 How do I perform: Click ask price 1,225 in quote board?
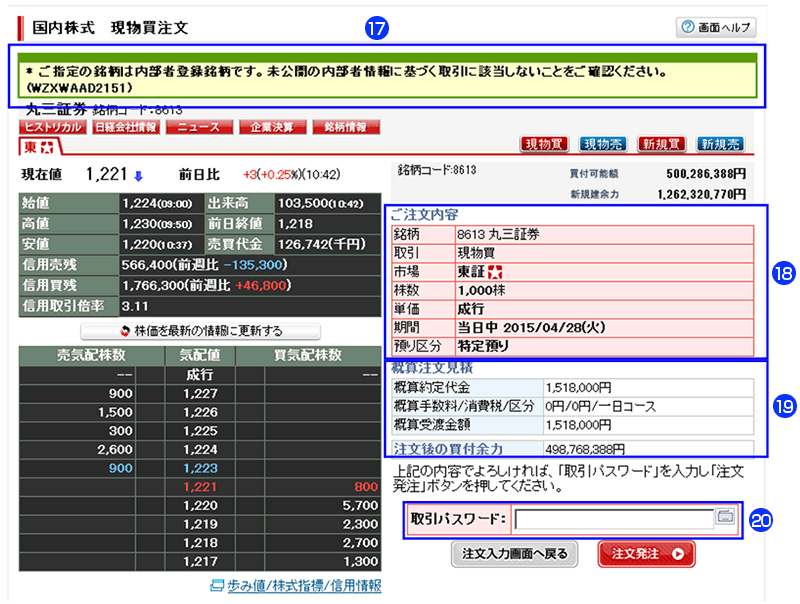click(200, 431)
